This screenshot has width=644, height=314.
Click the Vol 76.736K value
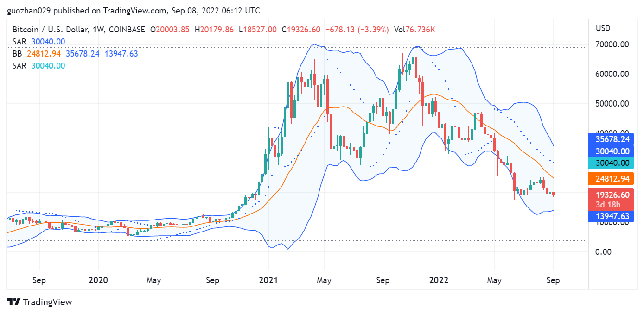(x=414, y=30)
